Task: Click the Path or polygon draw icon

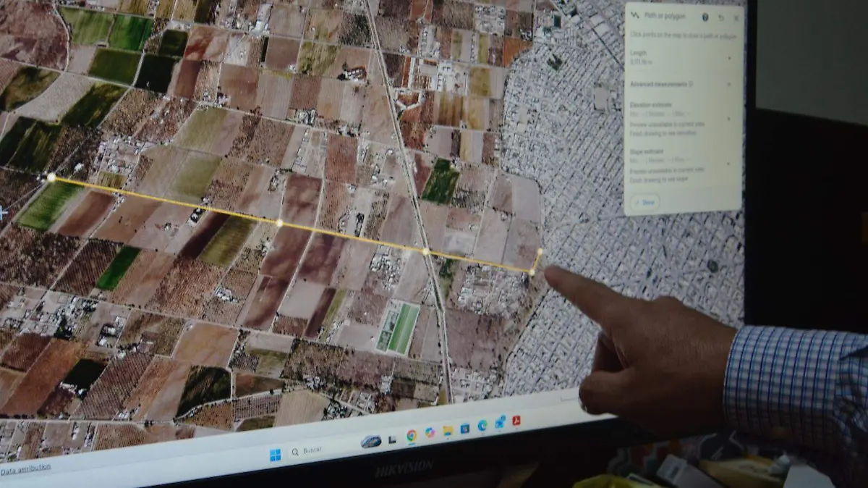Action: [x=635, y=15]
